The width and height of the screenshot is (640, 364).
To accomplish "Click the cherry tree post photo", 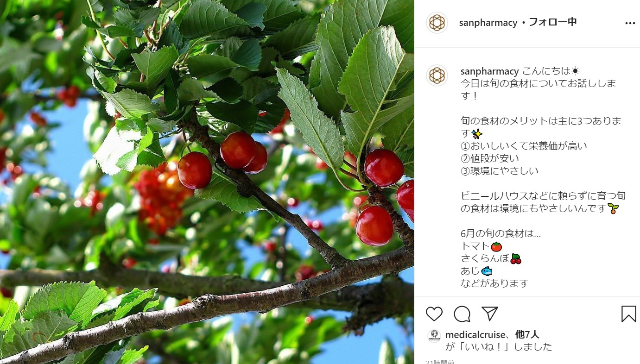I will pos(207,182).
